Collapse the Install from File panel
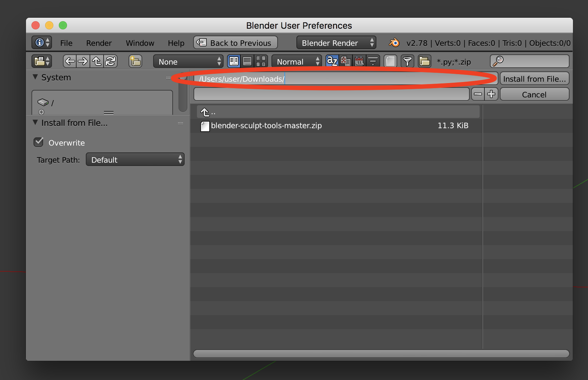Viewport: 588px width, 380px height. 35,122
